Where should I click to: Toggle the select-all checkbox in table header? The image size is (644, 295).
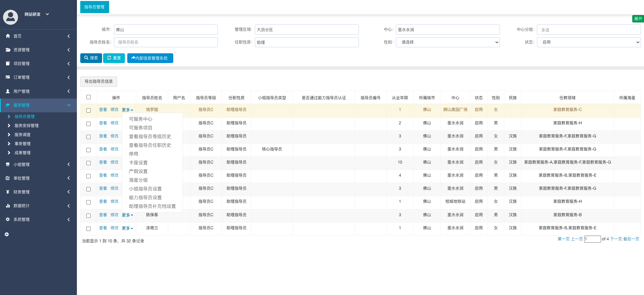tap(88, 97)
